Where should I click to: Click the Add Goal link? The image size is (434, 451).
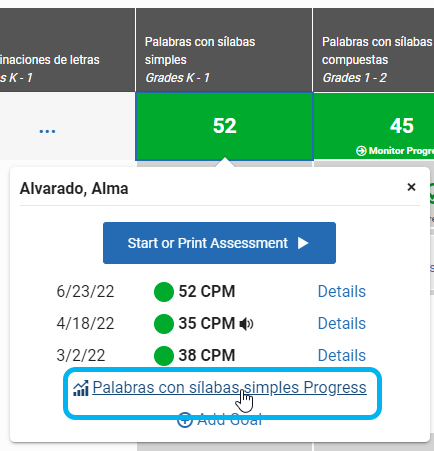219,420
